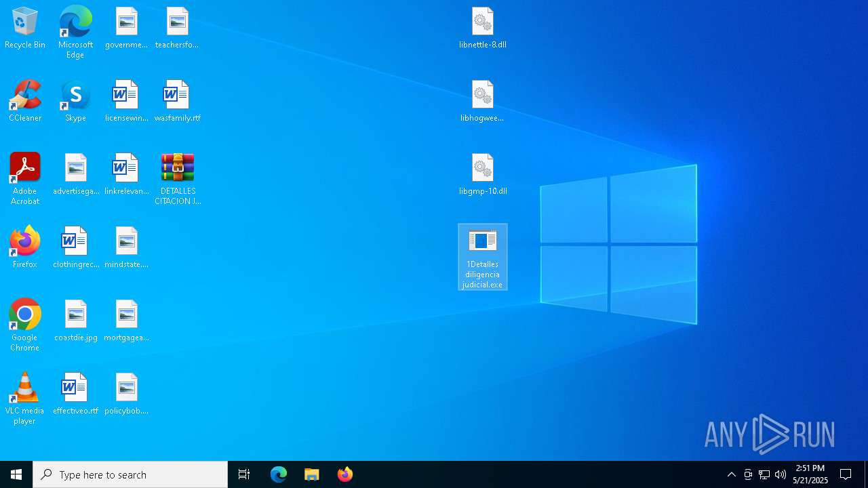The width and height of the screenshot is (868, 488).
Task: Open the network status tray icon
Action: (x=764, y=474)
